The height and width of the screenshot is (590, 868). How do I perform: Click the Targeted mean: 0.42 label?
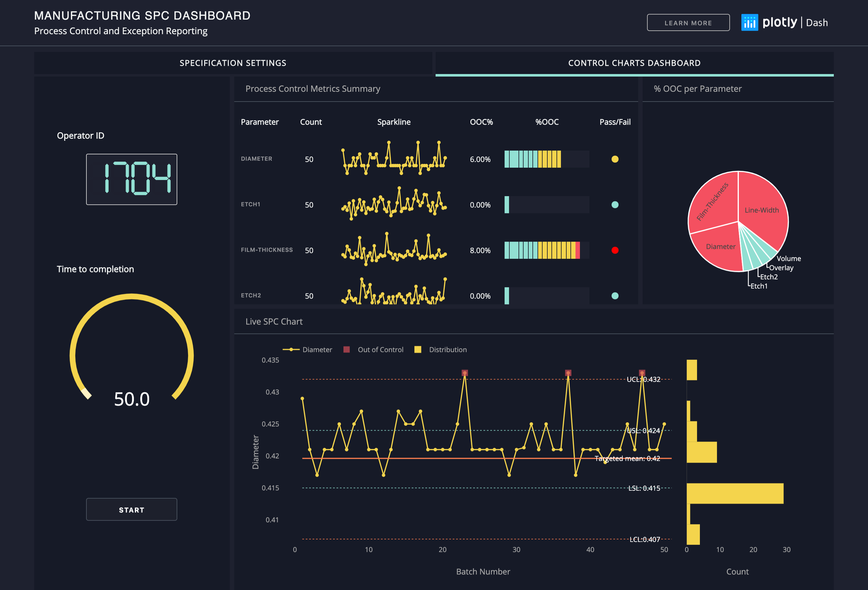click(x=627, y=459)
